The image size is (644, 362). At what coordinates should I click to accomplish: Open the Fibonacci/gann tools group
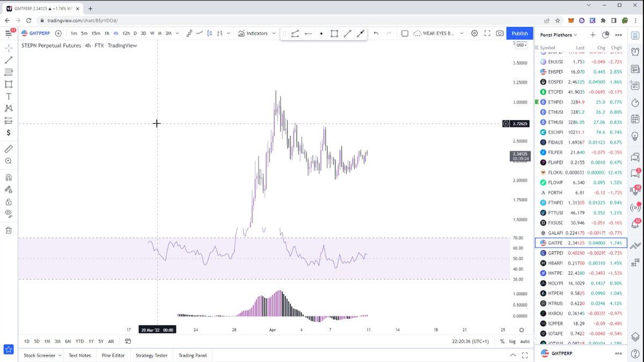tap(9, 73)
